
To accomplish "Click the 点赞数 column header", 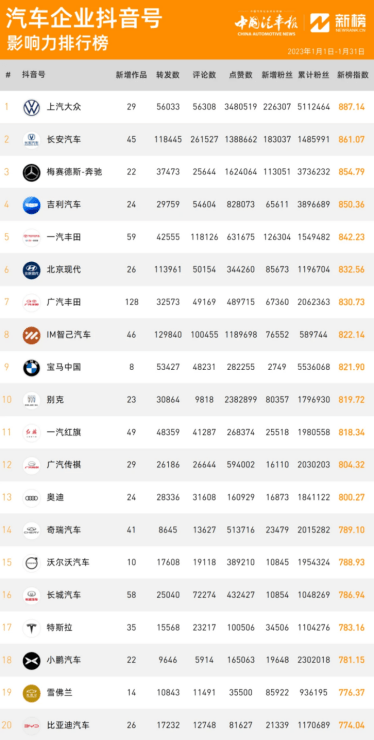I will pos(241,75).
